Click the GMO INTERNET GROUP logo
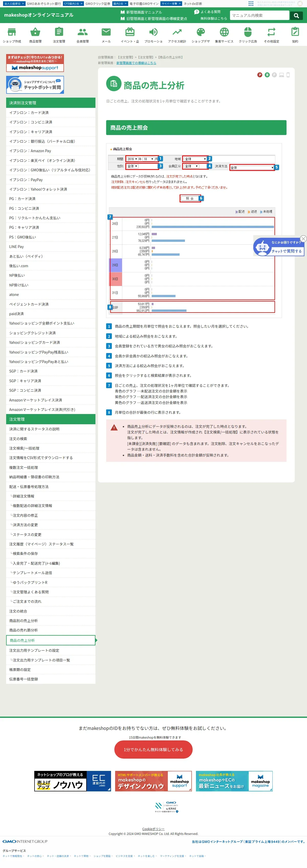307x868 pixels. [25, 841]
